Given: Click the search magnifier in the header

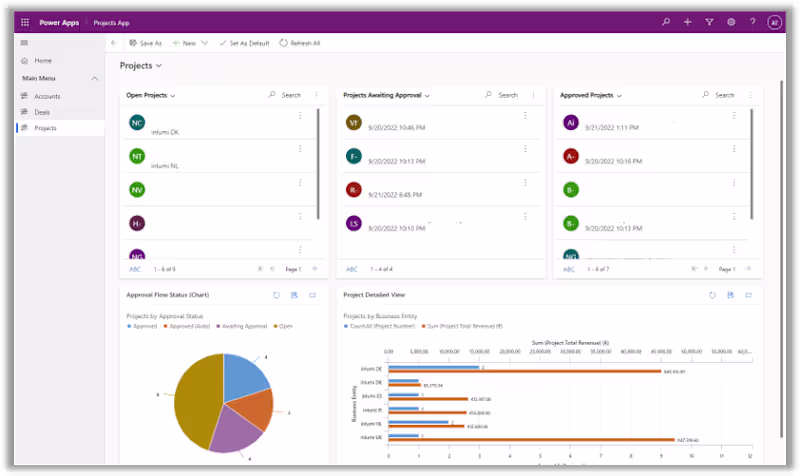Looking at the screenshot, I should [x=666, y=22].
